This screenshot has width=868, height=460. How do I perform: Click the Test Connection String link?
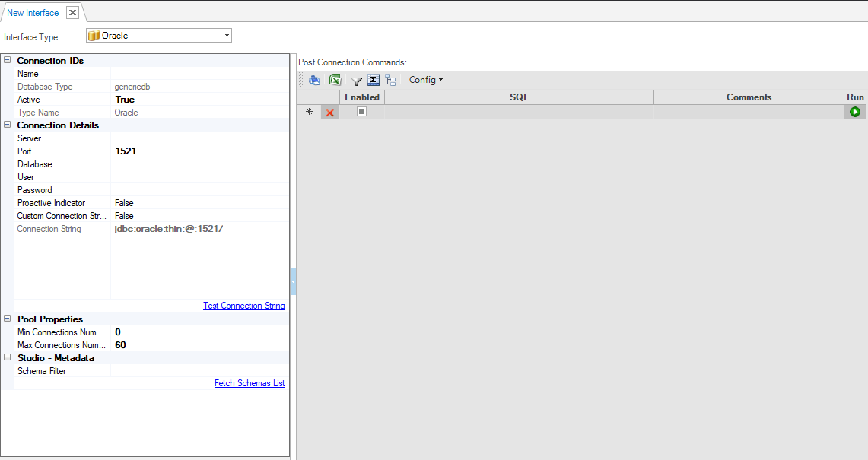pyautogui.click(x=243, y=306)
